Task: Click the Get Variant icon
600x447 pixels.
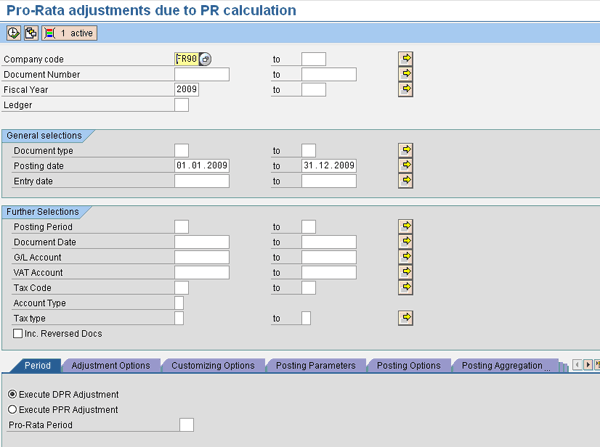Action: pyautogui.click(x=31, y=33)
